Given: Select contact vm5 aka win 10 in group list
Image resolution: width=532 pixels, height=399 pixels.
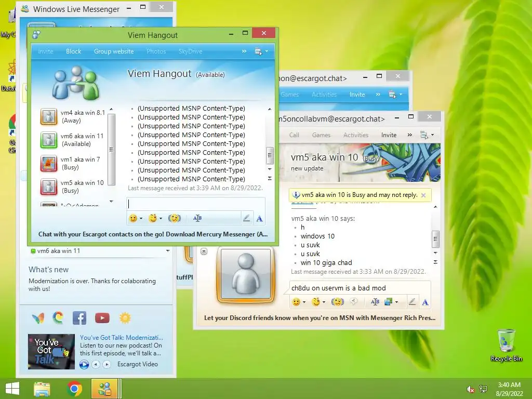Looking at the screenshot, I should tap(73, 187).
